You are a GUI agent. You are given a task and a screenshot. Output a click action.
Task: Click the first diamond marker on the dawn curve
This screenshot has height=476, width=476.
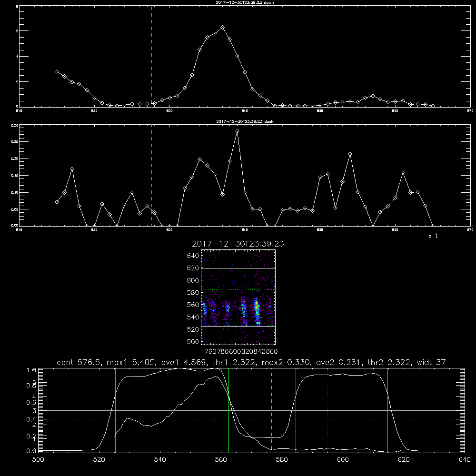click(x=57, y=72)
